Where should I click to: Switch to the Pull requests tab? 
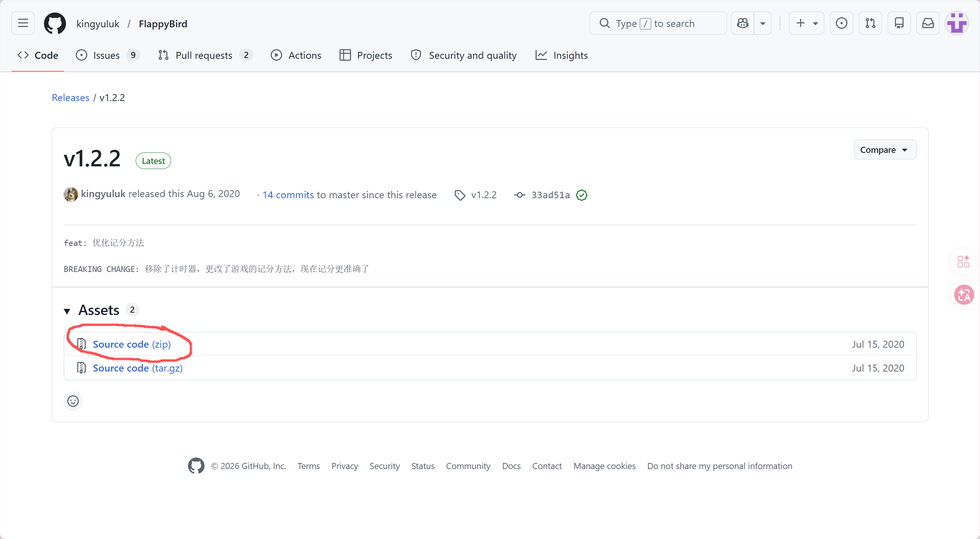(206, 55)
